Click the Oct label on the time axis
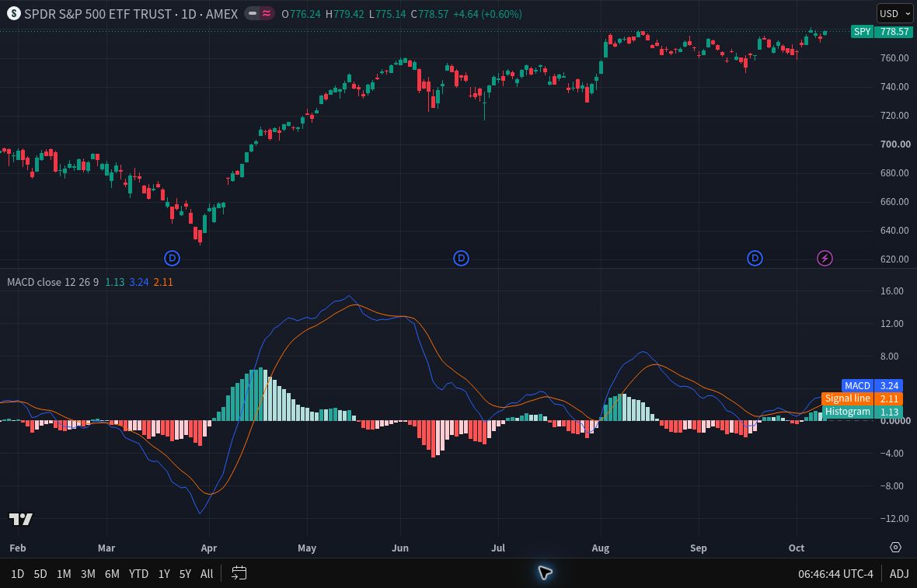This screenshot has width=917, height=588. click(x=797, y=548)
